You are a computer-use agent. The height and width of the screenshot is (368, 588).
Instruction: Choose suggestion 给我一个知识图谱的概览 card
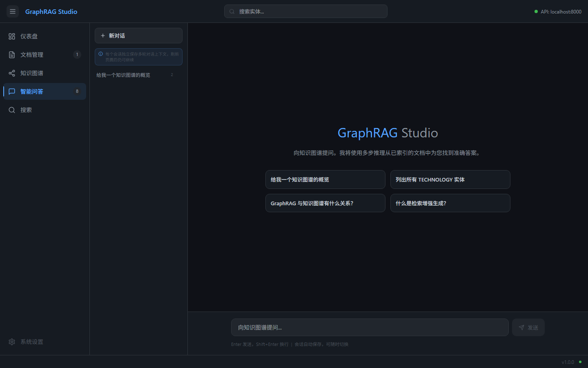click(325, 180)
